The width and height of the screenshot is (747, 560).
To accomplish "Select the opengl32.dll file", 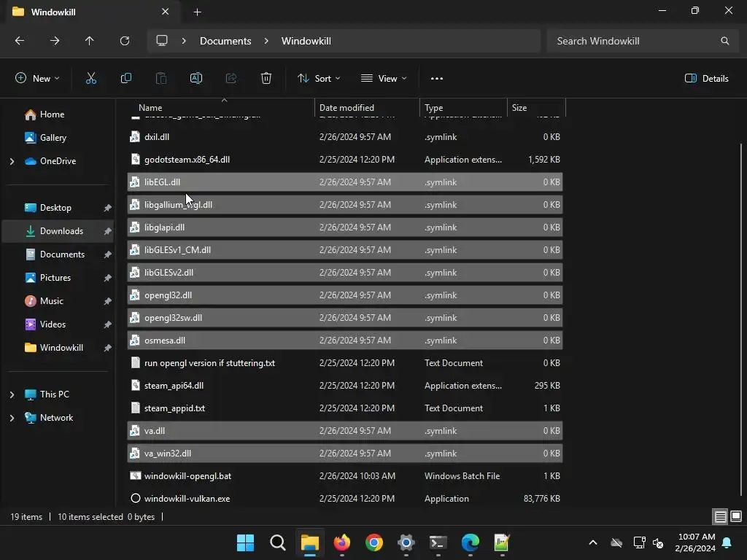I will point(345,295).
